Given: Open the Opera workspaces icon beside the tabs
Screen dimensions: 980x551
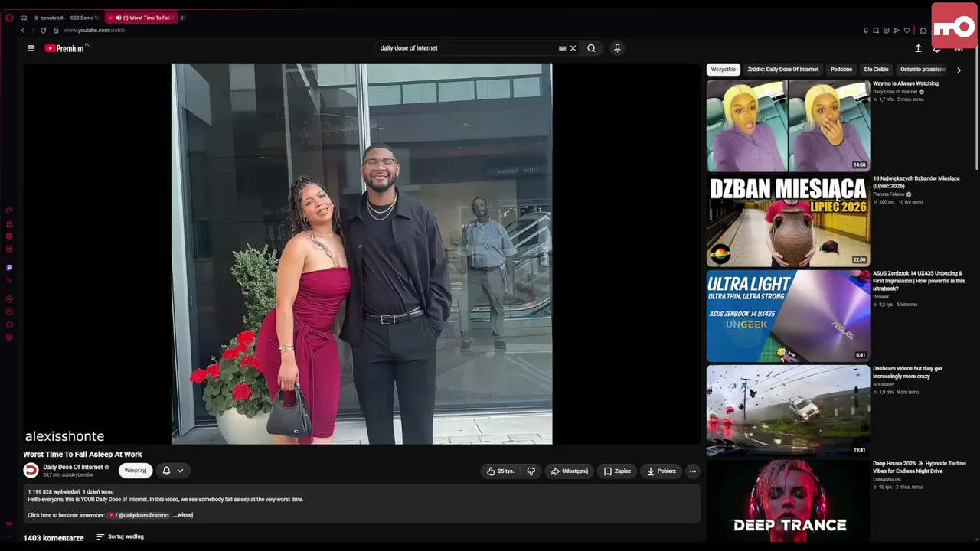Looking at the screenshot, I should pyautogui.click(x=24, y=18).
